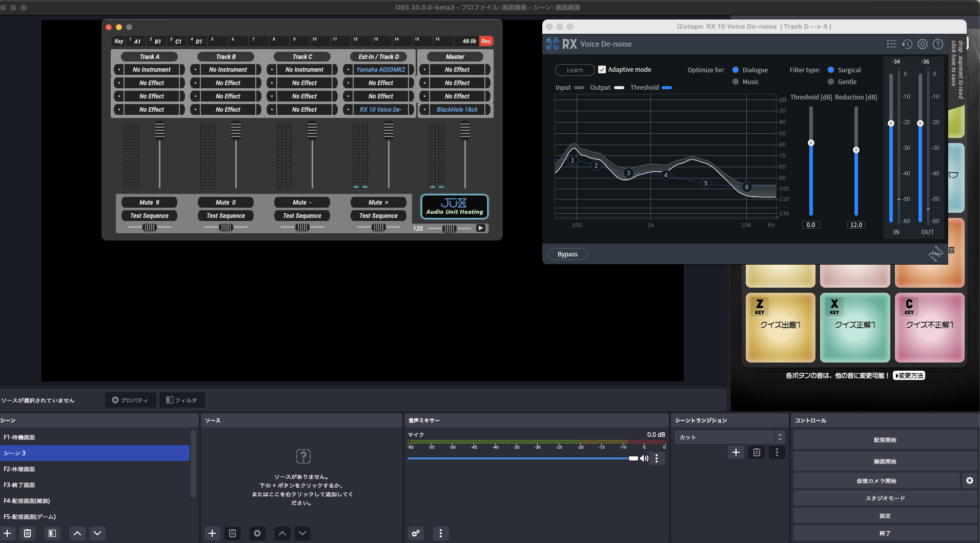Open the カット transition dropdown

[728, 437]
